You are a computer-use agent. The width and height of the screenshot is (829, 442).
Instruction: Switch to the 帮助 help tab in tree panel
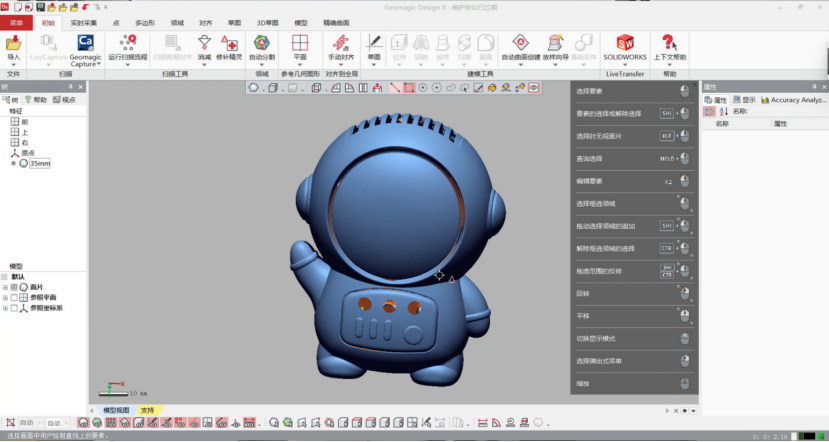[36, 99]
